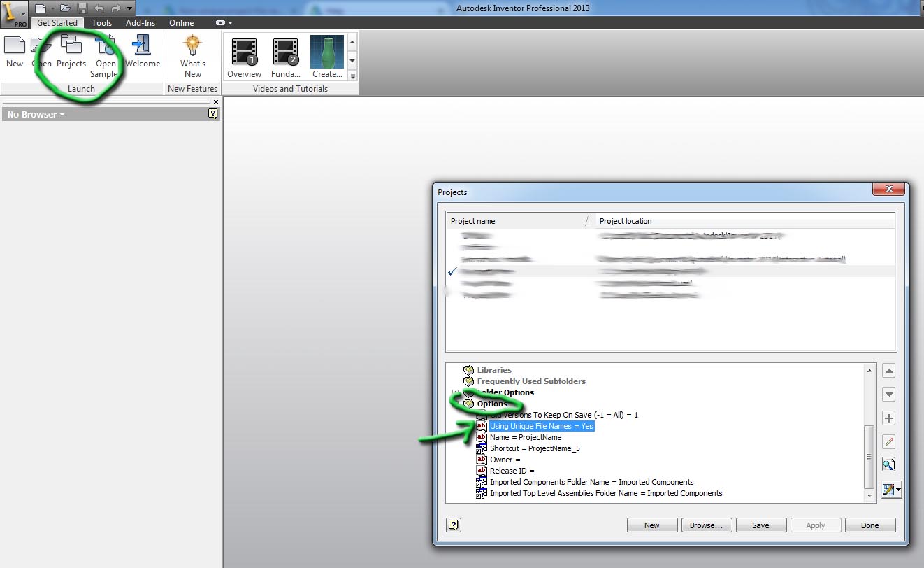Expand the Folder Options node

[x=456, y=392]
